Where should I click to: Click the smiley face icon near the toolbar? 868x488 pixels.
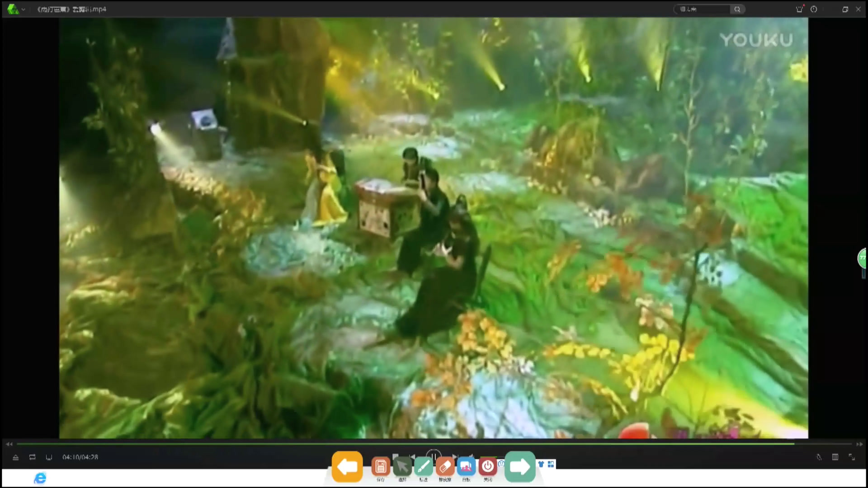501,463
